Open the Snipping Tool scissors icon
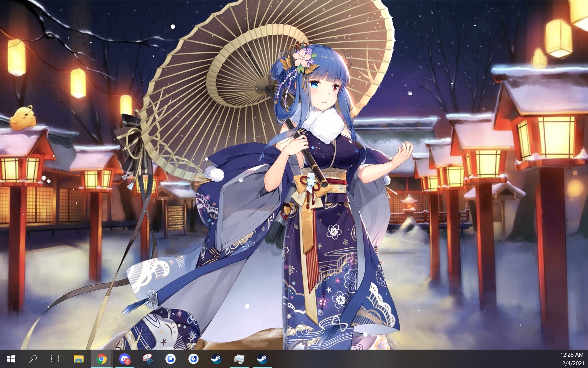This screenshot has width=588, height=368. pos(148,358)
